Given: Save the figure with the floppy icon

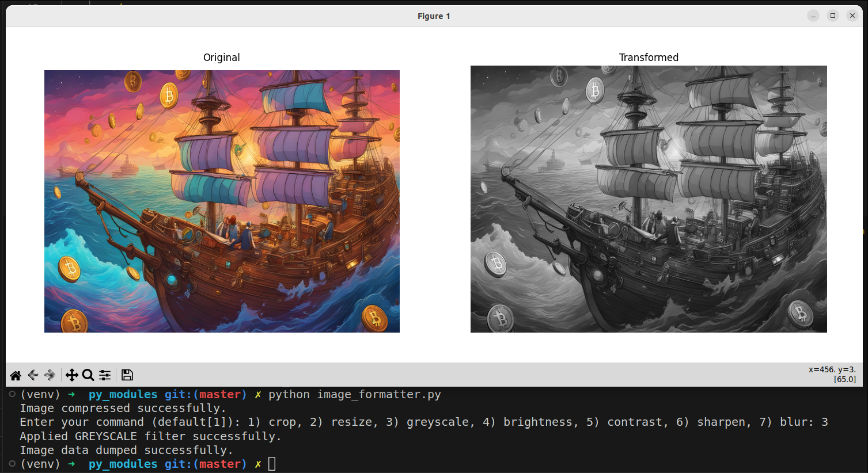Looking at the screenshot, I should point(127,375).
